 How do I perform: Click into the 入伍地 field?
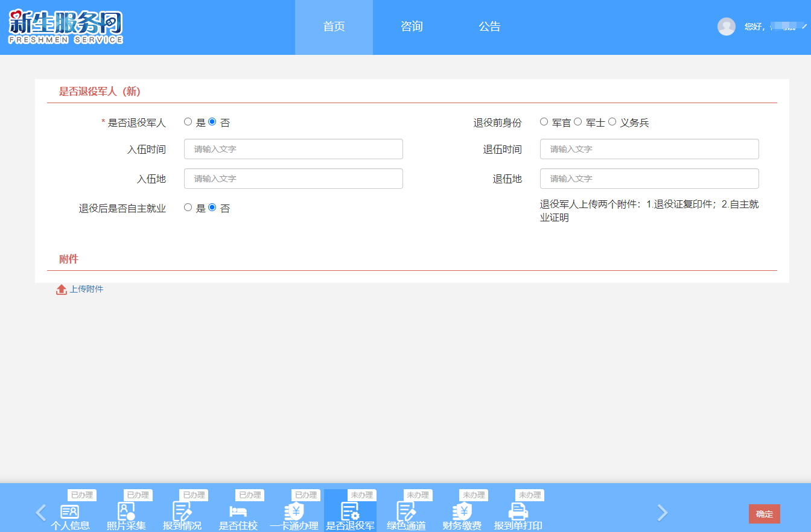(293, 179)
